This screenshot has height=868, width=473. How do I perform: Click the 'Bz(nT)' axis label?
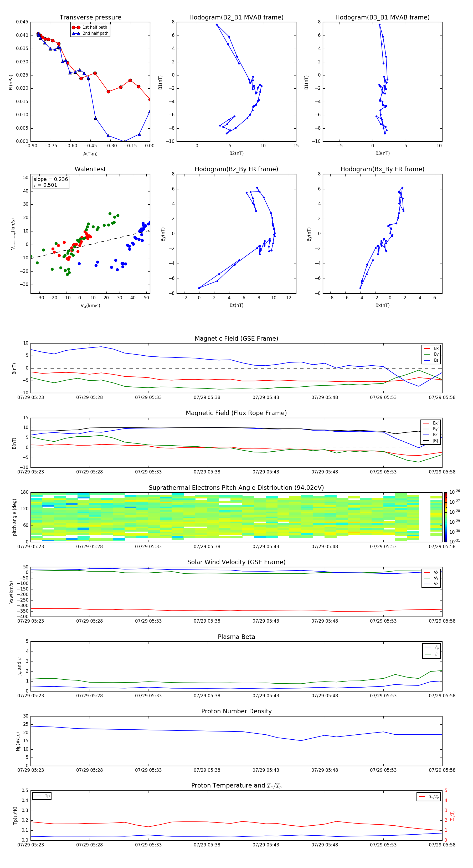pyautogui.click(x=236, y=305)
